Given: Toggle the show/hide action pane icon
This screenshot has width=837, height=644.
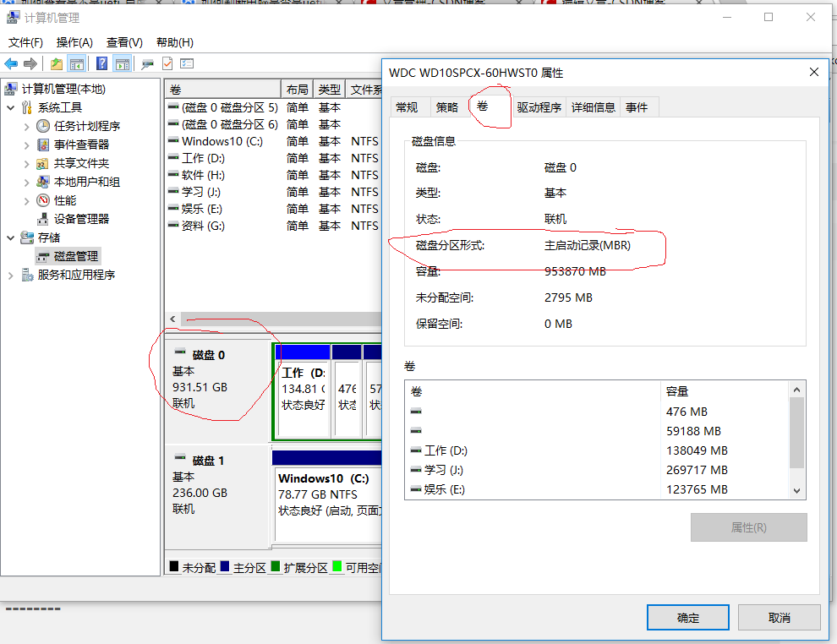Looking at the screenshot, I should coord(123,64).
